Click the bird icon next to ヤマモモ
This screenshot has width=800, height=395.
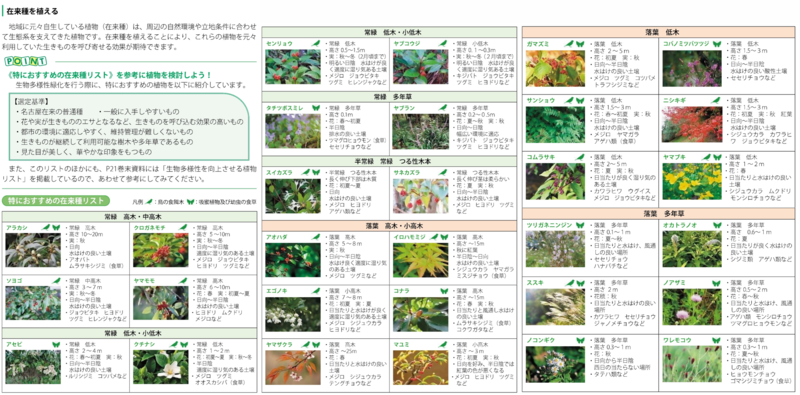coord(184,281)
